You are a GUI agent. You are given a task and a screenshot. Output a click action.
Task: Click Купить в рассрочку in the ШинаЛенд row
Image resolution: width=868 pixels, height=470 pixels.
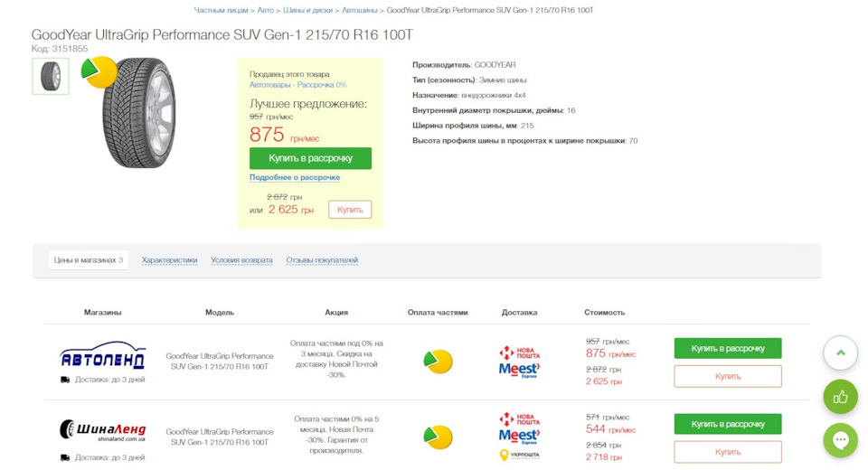727,424
